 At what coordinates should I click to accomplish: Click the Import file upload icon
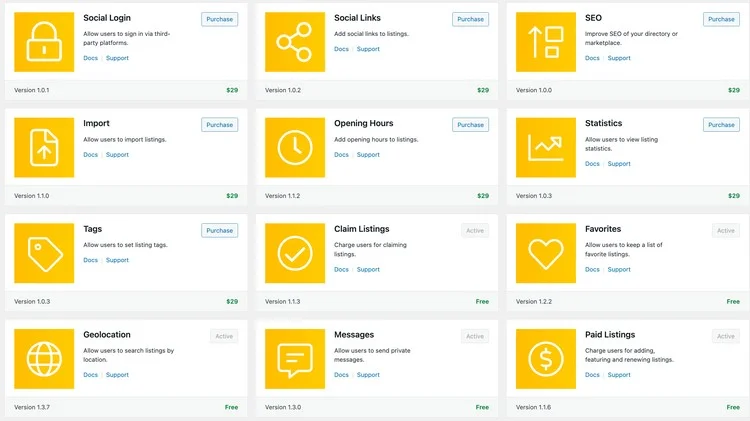[44, 148]
